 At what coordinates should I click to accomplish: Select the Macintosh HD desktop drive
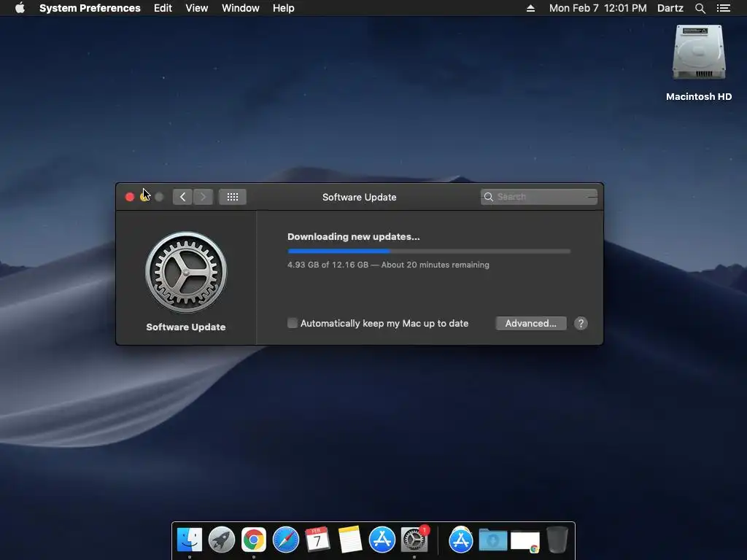pyautogui.click(x=698, y=63)
